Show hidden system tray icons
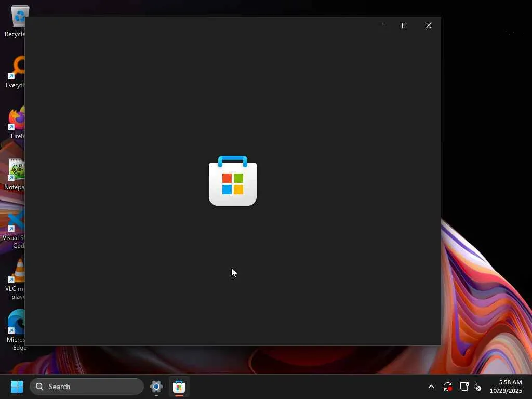This screenshot has height=399, width=532. click(431, 387)
